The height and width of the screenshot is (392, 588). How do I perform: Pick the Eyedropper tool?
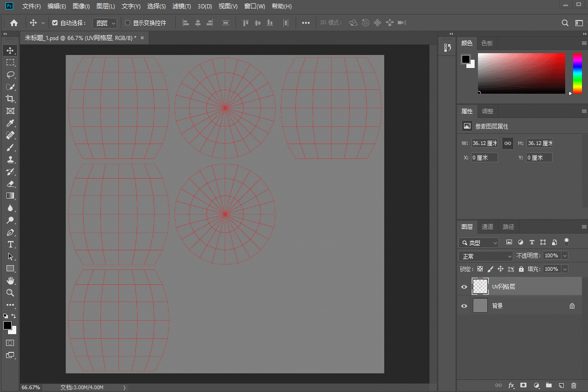[x=10, y=123]
